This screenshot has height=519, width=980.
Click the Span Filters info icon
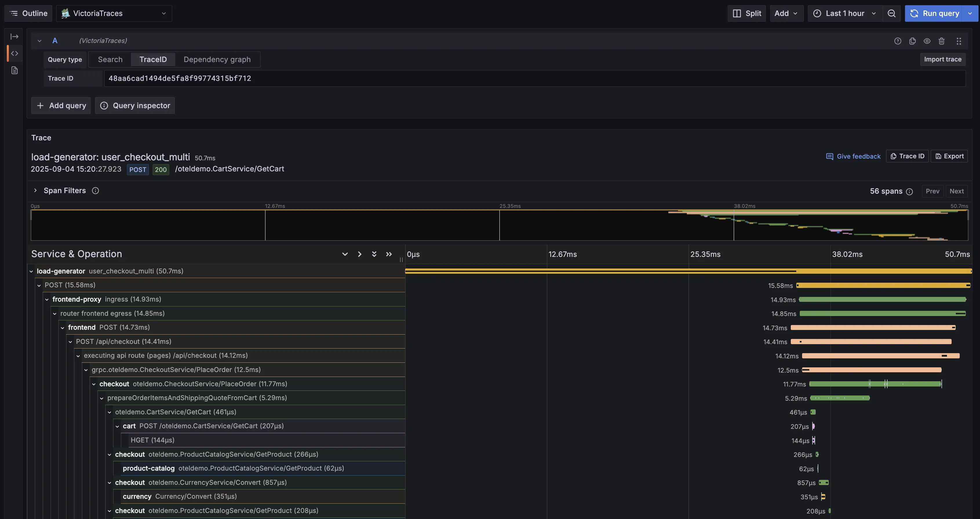96,190
